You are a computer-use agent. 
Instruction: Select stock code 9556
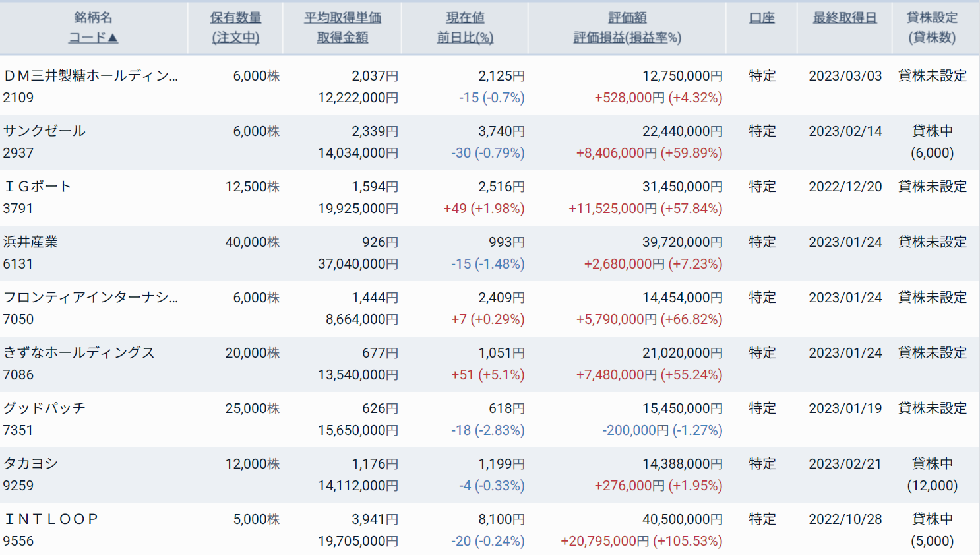[18, 541]
